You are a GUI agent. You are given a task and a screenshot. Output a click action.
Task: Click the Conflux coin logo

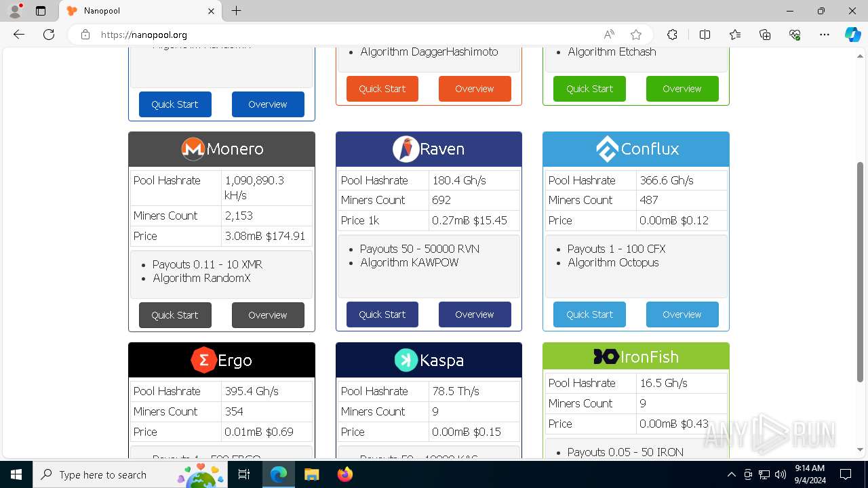click(x=607, y=149)
